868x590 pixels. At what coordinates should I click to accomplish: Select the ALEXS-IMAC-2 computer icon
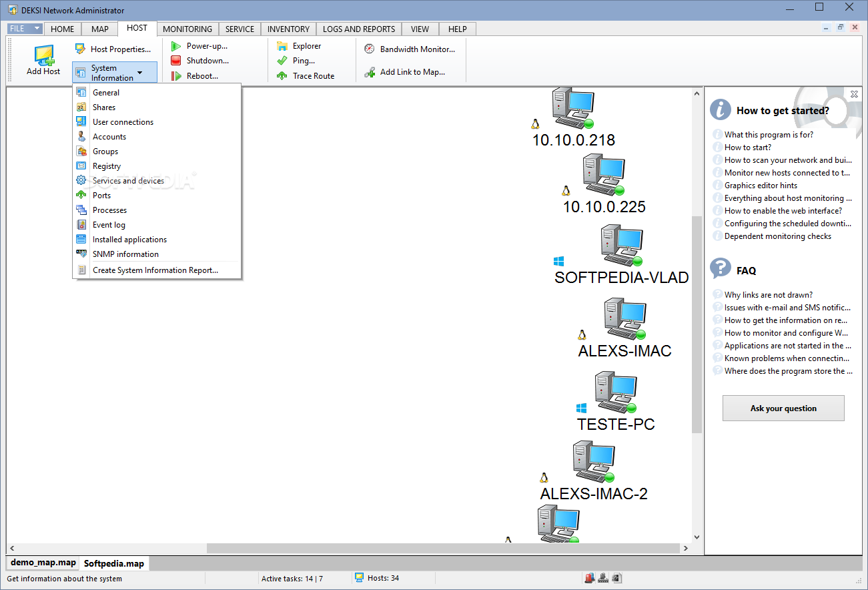(594, 462)
